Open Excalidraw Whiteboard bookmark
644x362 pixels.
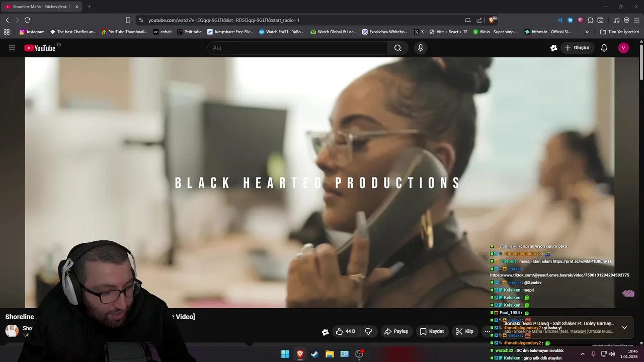385,32
